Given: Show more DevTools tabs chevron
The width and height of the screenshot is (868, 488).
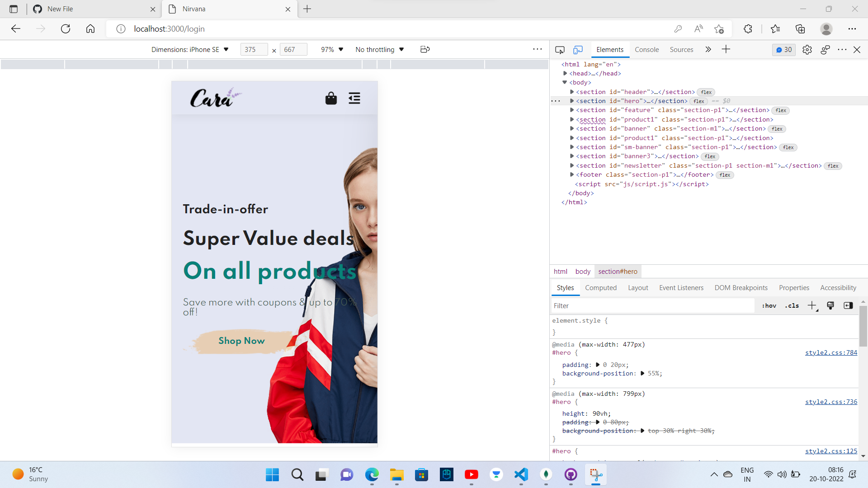Looking at the screenshot, I should [708, 49].
